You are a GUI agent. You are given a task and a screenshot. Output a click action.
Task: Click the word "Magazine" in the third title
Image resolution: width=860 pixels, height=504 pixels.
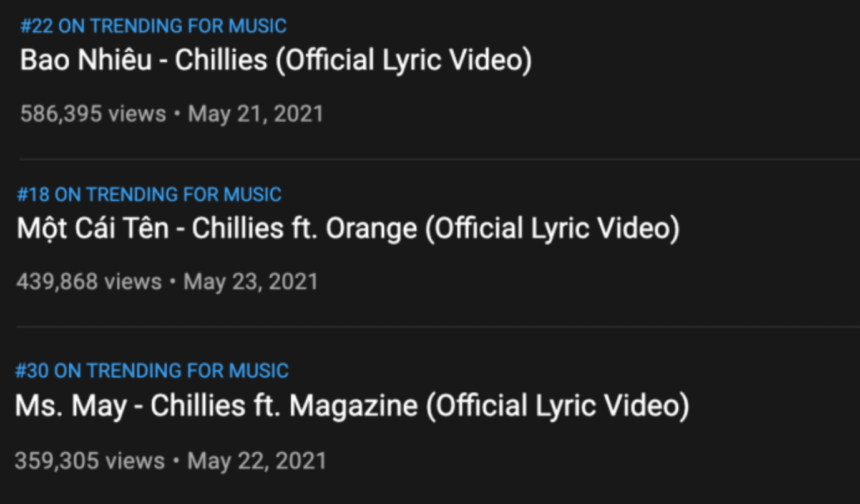(x=353, y=407)
